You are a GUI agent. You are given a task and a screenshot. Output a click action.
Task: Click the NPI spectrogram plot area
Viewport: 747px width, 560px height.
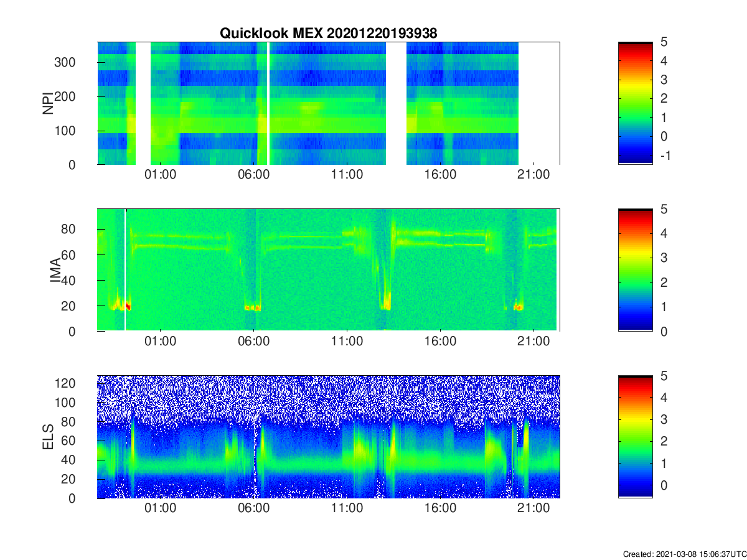(x=328, y=103)
